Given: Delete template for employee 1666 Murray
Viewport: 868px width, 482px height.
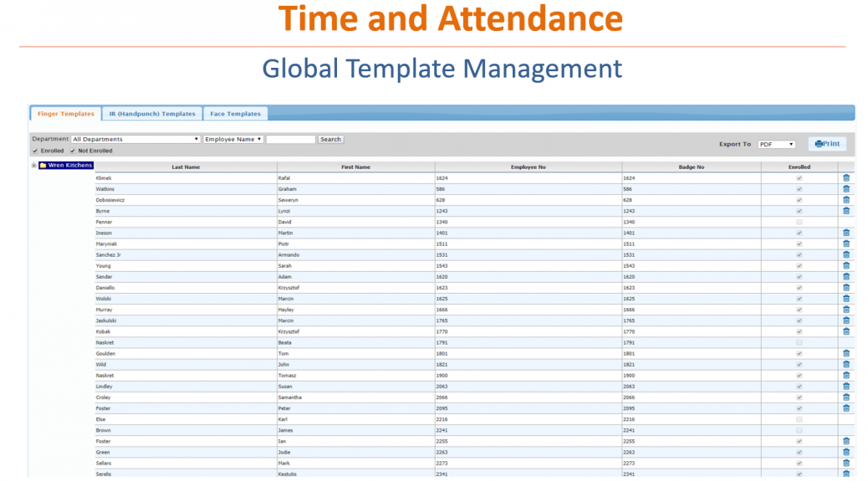Looking at the screenshot, I should pyautogui.click(x=845, y=310).
